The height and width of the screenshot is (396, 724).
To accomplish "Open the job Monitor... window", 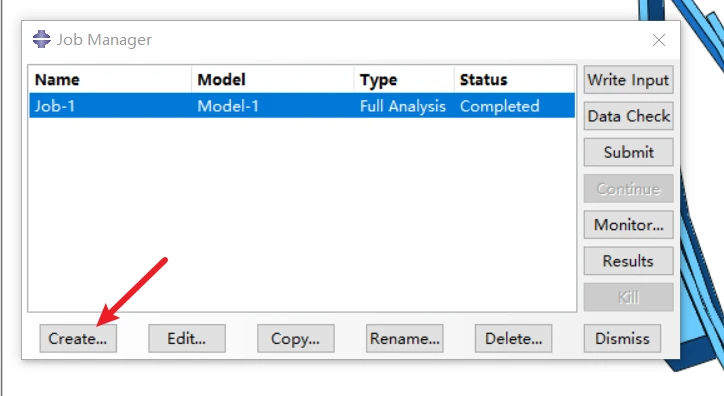I will 628,225.
